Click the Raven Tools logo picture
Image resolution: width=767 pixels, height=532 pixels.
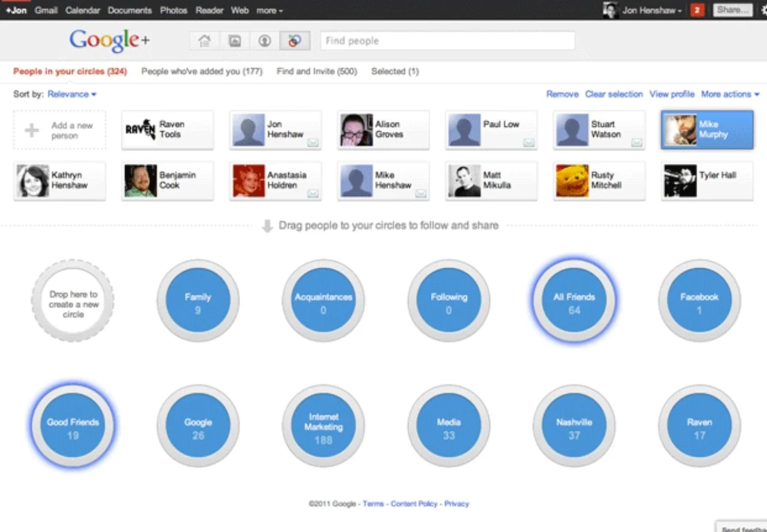click(141, 130)
